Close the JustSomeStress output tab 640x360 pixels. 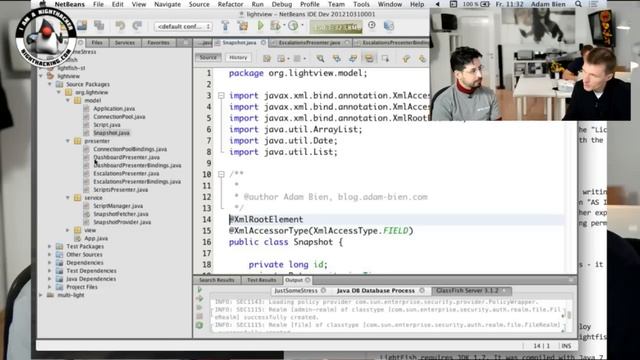point(323,291)
